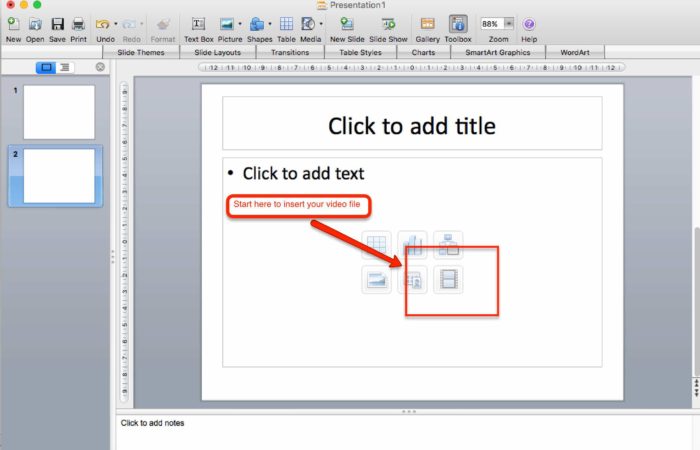The image size is (700, 450).
Task: Click the Clip Art placeholder icon
Action: click(x=412, y=280)
